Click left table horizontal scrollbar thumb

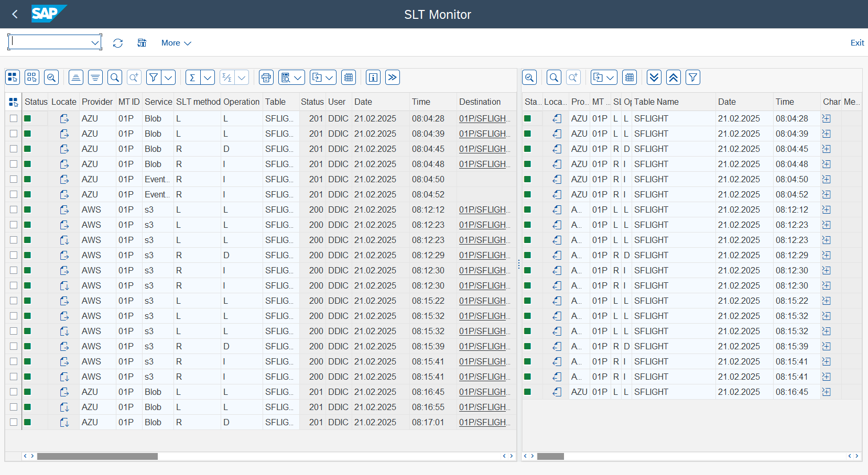point(97,456)
